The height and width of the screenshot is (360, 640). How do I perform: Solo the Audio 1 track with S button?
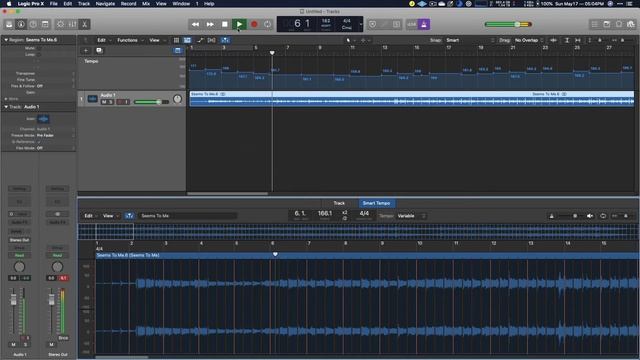[x=110, y=102]
